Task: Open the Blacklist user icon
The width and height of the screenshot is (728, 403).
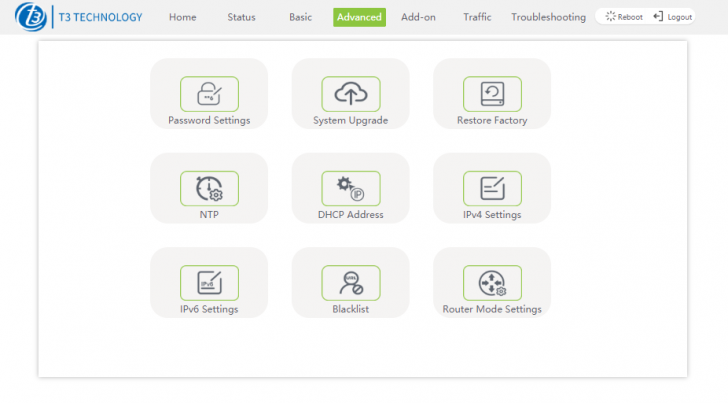Action: point(351,283)
